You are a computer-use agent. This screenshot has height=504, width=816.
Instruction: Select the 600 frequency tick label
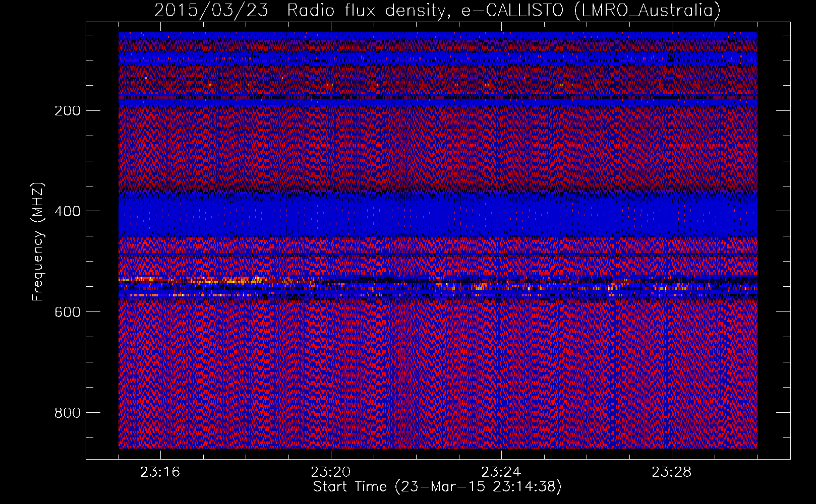[x=68, y=312]
